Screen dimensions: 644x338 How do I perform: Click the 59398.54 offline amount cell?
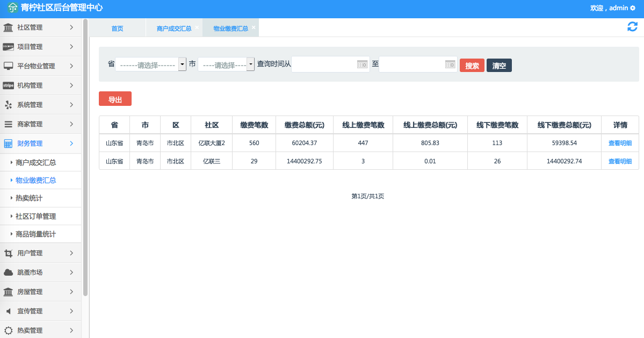[x=565, y=143]
